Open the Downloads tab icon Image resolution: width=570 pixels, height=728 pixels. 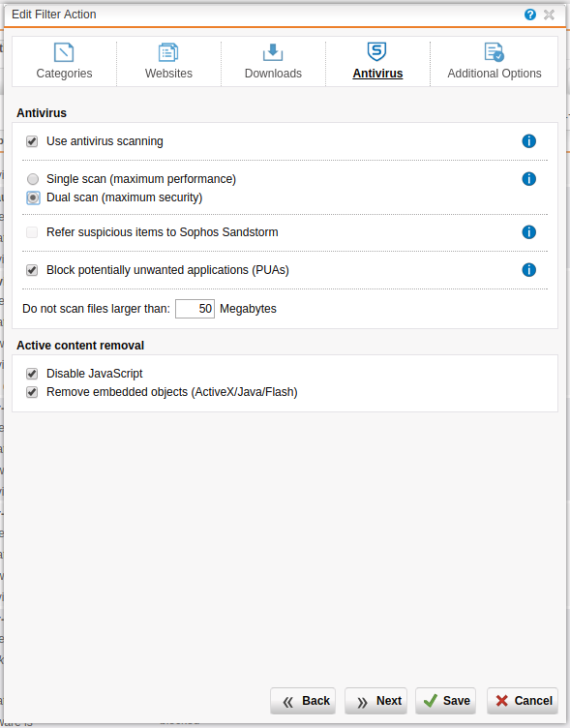(x=273, y=52)
